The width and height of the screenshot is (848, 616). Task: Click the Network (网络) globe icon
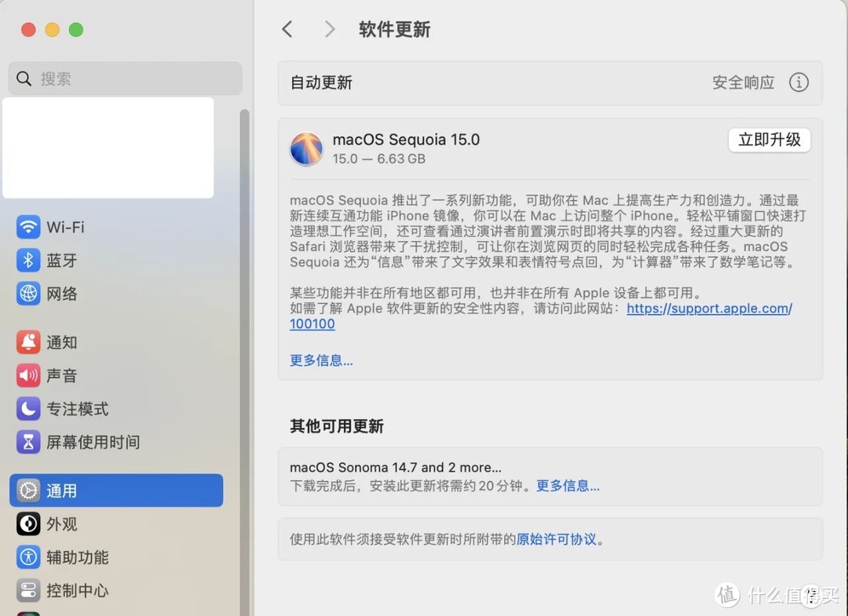point(28,293)
